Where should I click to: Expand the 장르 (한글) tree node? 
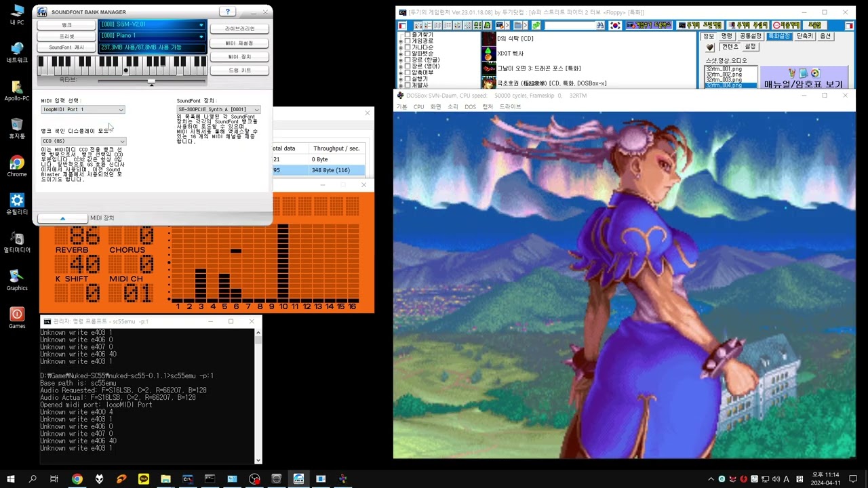point(401,60)
